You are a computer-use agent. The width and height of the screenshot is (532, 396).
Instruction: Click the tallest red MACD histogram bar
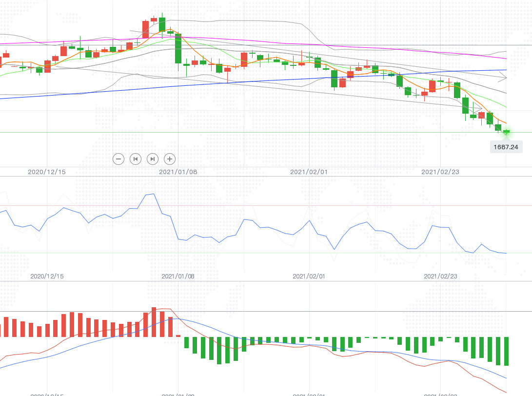(x=154, y=322)
